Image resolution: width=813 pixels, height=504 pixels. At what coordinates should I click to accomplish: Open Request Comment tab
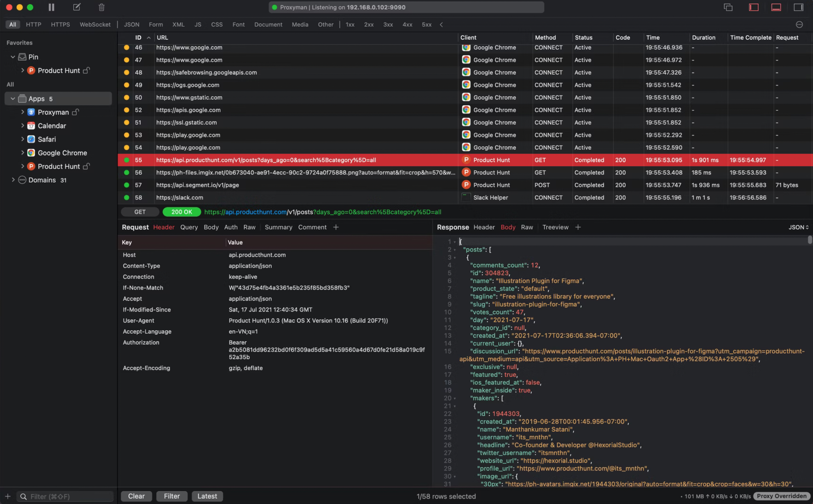312,227
